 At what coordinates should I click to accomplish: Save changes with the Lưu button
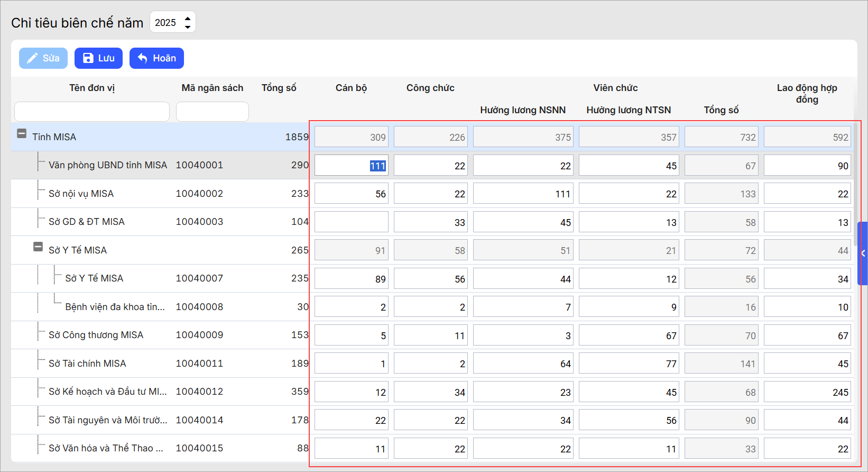[x=98, y=58]
